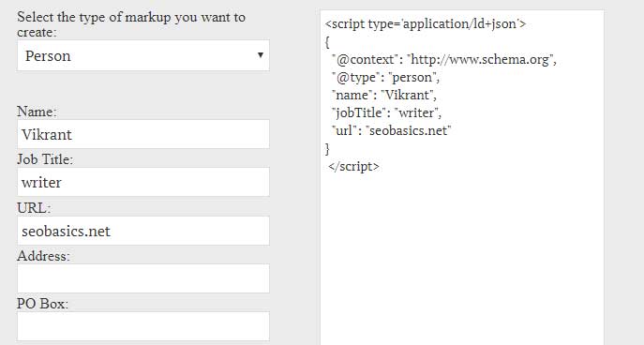644x345 pixels.
Task: Click the empty PO Box input field
Action: pos(143,326)
